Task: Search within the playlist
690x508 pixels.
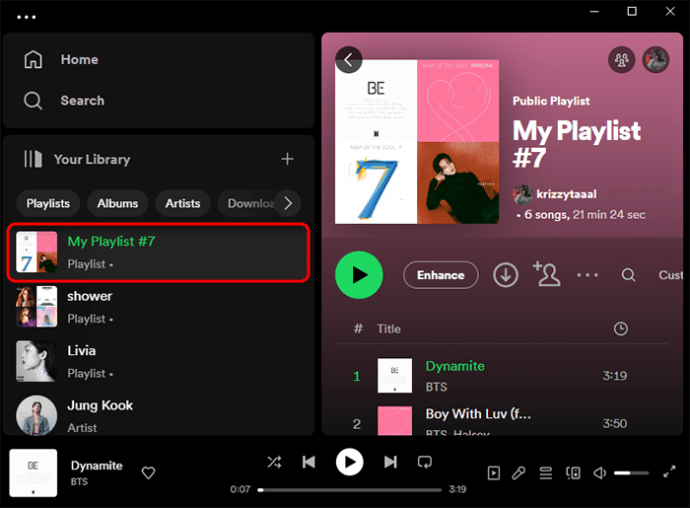Action: [x=628, y=275]
